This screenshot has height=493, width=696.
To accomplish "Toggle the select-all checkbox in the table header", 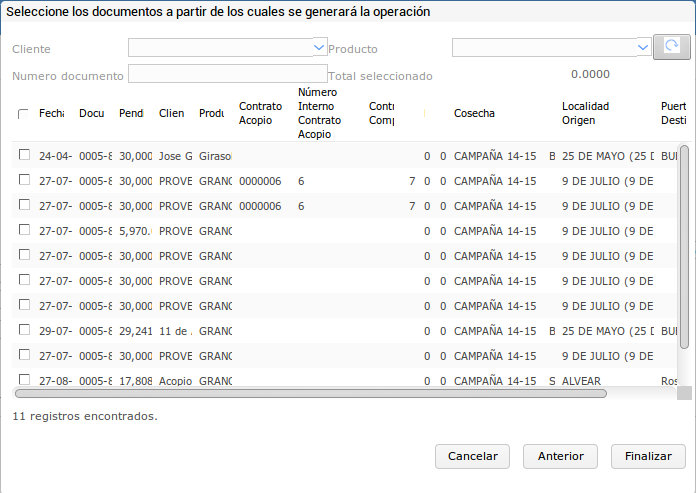I will pyautogui.click(x=23, y=114).
